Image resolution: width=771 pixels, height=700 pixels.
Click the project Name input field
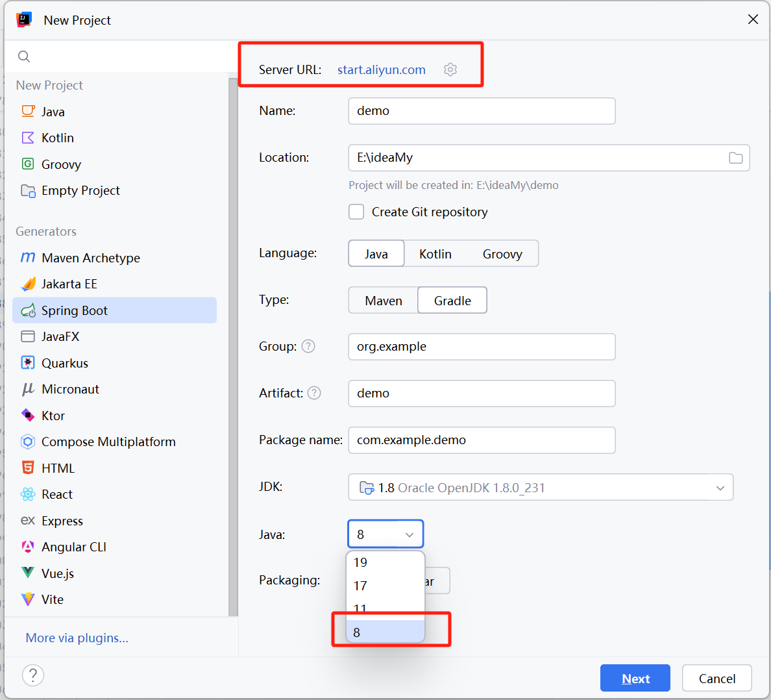[x=482, y=110]
